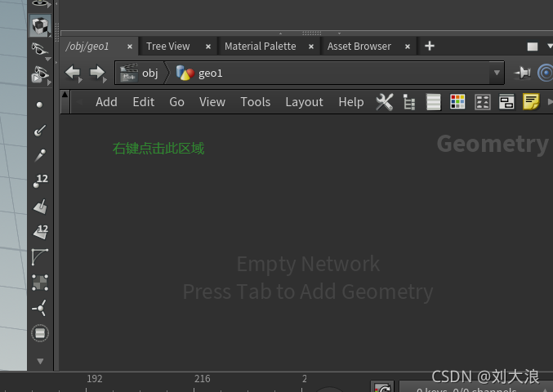The width and height of the screenshot is (553, 392).
Task: Open the Help menu
Action: click(x=351, y=102)
